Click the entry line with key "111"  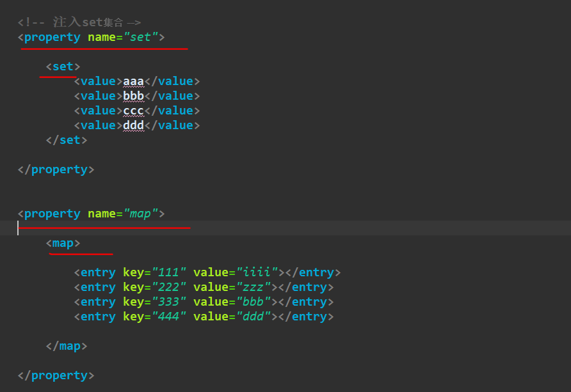[x=207, y=272]
